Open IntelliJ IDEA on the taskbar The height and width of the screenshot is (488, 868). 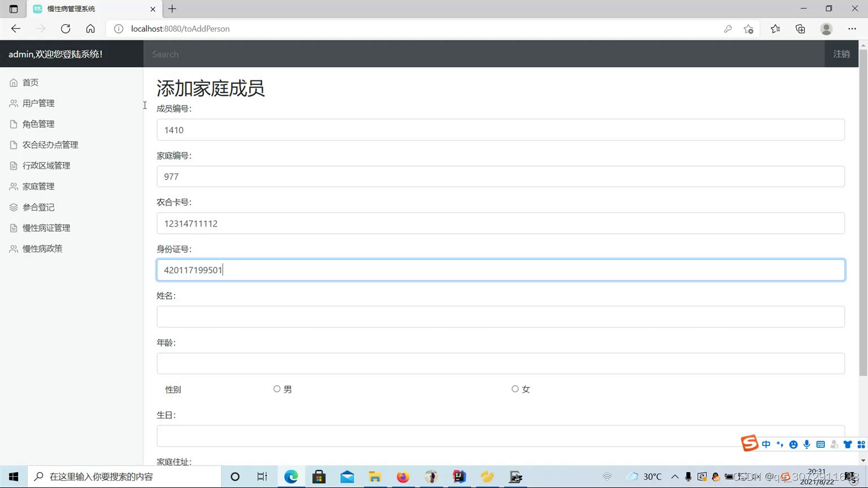coord(459,477)
